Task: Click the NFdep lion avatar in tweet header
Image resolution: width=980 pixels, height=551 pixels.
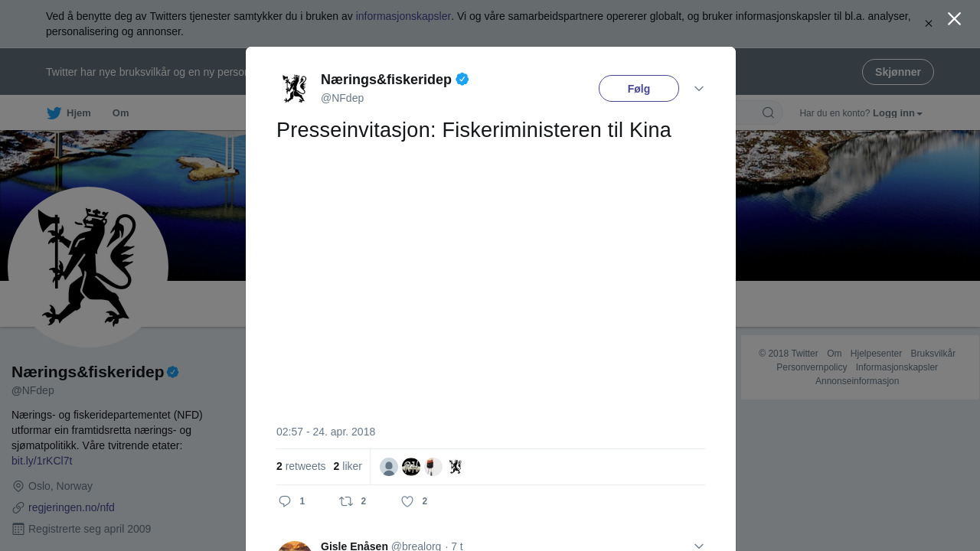Action: coord(294,89)
